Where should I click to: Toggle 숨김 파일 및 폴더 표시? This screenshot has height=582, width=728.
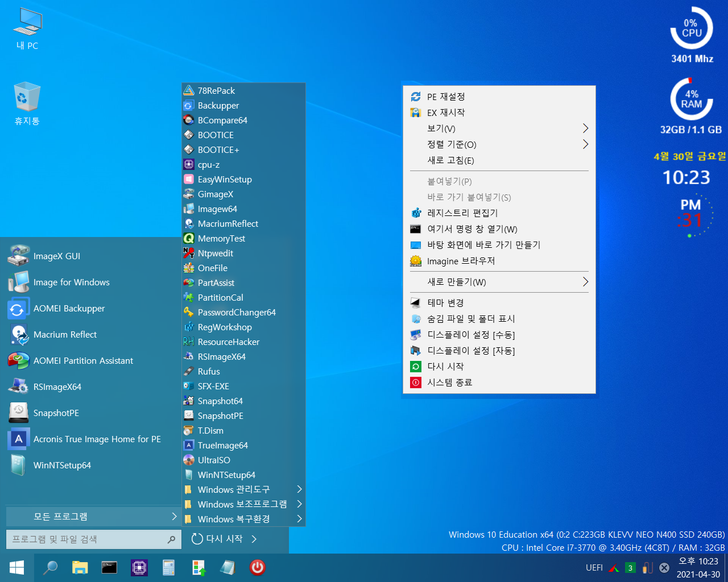click(x=499, y=319)
